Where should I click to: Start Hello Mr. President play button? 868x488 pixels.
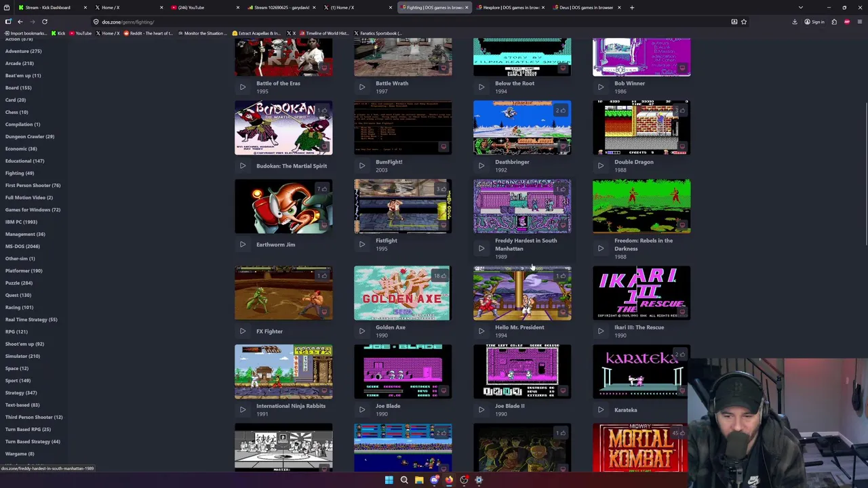[x=481, y=331]
